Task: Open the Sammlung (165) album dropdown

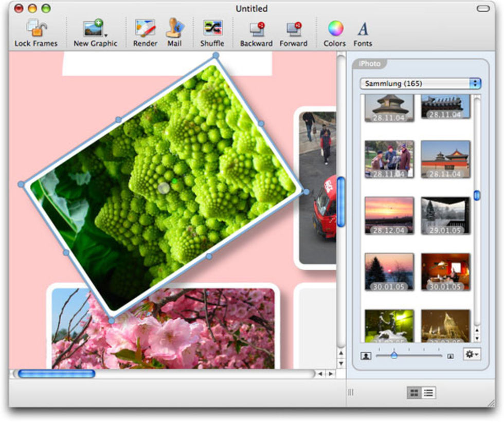Action: tap(420, 83)
